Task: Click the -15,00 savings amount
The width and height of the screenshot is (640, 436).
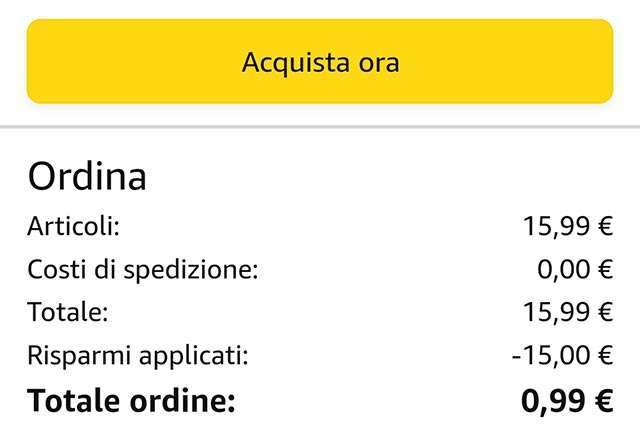Action: [551, 355]
